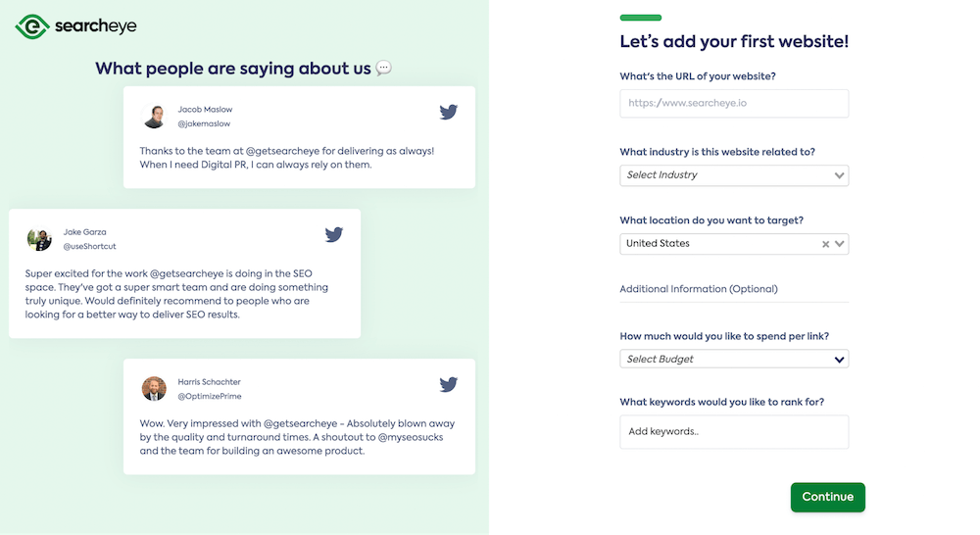Click Twitter icon on Jacob Maslow's tweet
This screenshot has height=535, width=980.
[449, 112]
